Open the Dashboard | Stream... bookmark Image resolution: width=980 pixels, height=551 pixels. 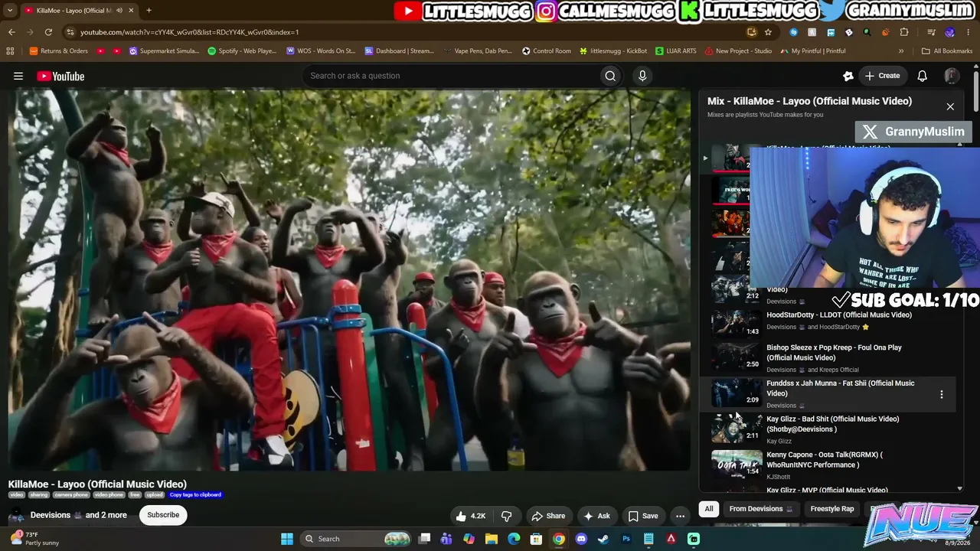[400, 51]
